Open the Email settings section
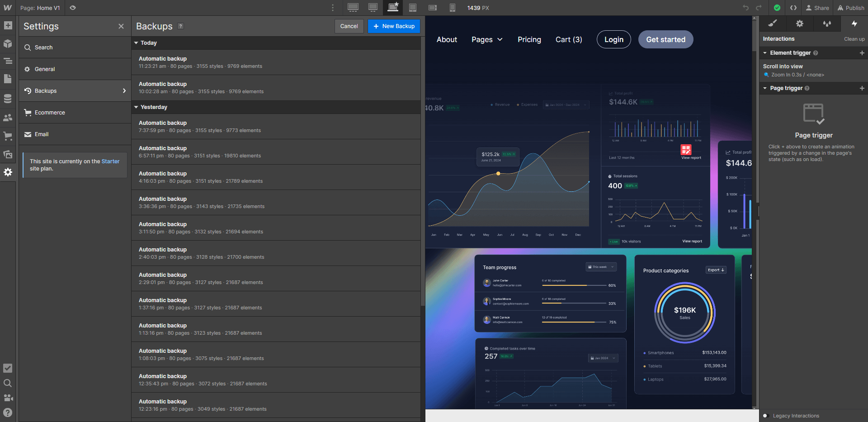This screenshot has width=868, height=422. coord(41,134)
